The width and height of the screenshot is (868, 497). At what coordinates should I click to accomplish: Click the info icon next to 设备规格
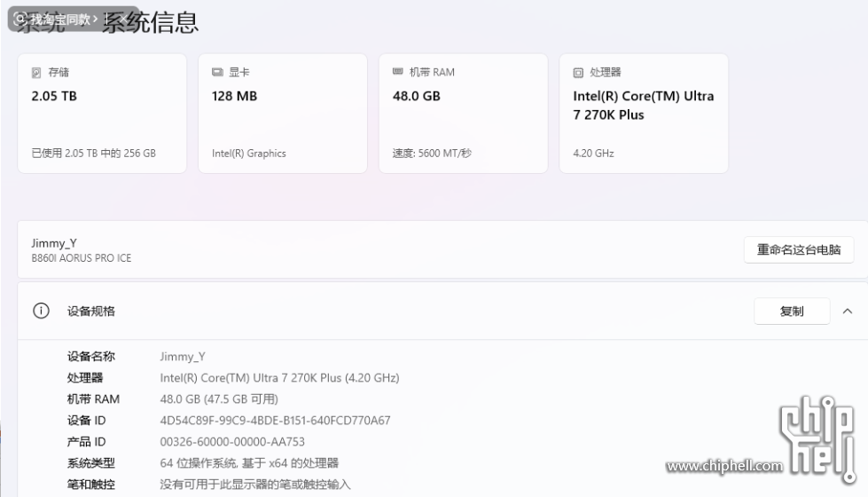pyautogui.click(x=41, y=311)
